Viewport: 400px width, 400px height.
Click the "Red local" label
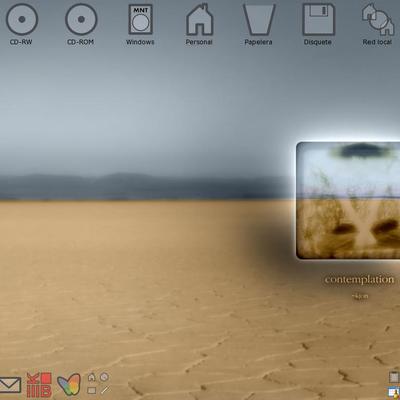[x=377, y=42]
